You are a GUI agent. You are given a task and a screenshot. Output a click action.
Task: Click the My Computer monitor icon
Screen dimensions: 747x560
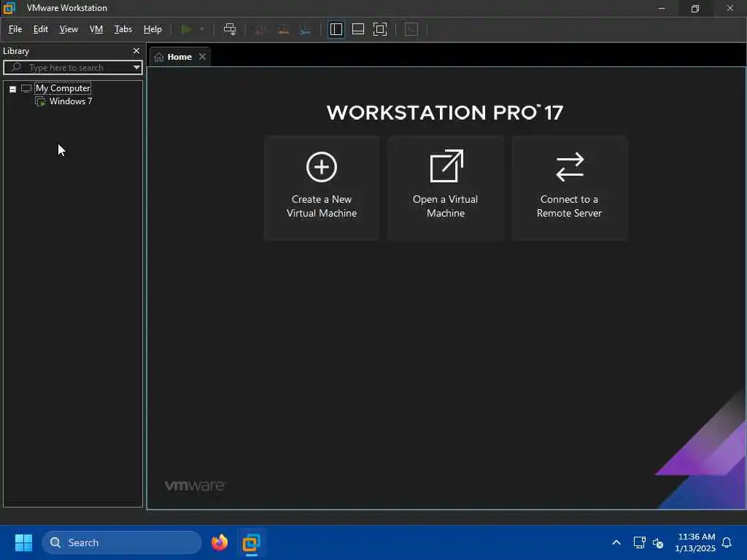click(26, 88)
